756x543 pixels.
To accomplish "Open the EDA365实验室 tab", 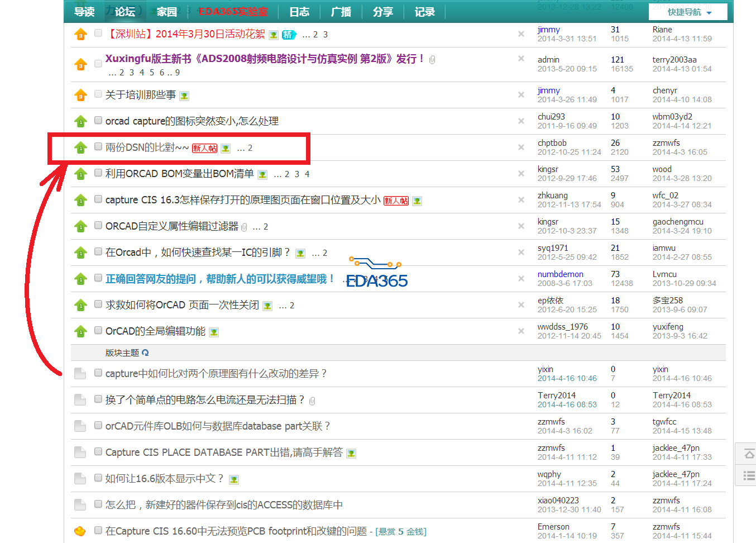I will coord(232,12).
